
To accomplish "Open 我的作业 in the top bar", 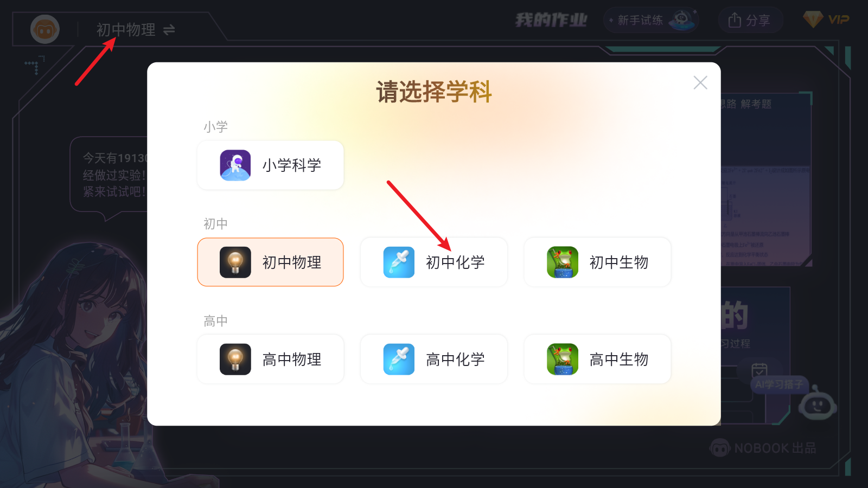I will [551, 21].
